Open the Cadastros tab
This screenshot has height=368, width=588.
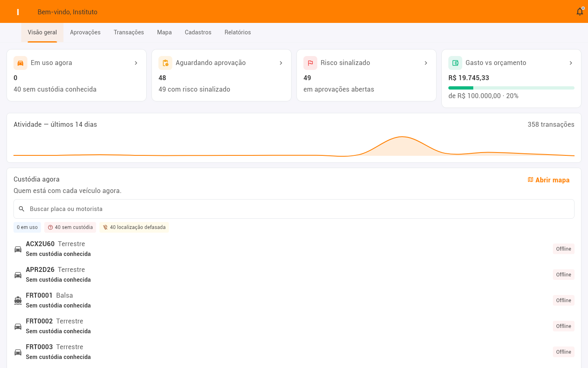coord(198,32)
